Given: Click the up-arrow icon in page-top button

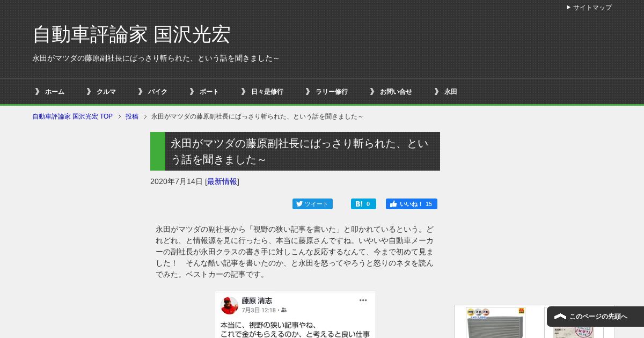Looking at the screenshot, I should [560, 317].
